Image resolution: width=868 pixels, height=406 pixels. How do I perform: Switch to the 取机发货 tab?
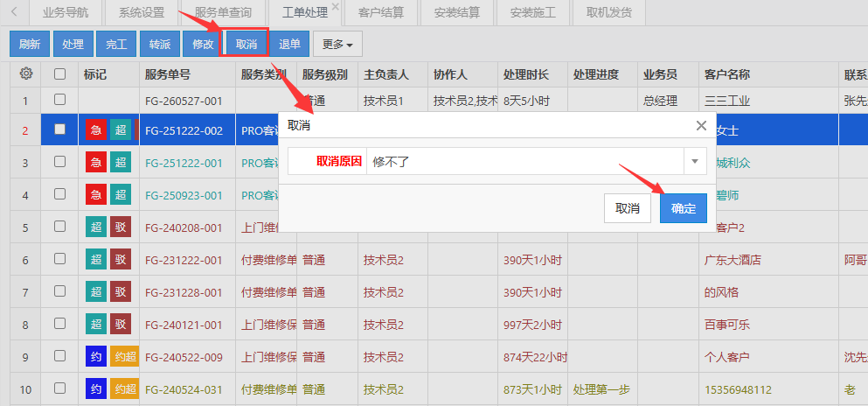[x=609, y=13]
